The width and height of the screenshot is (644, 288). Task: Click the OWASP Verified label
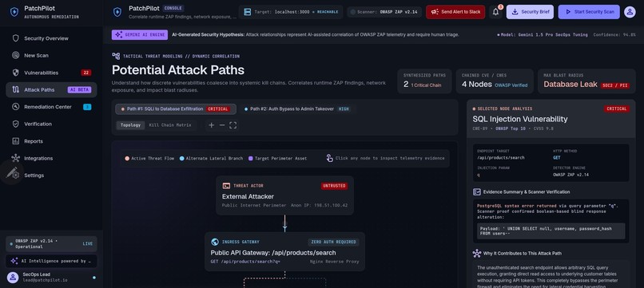click(x=511, y=85)
